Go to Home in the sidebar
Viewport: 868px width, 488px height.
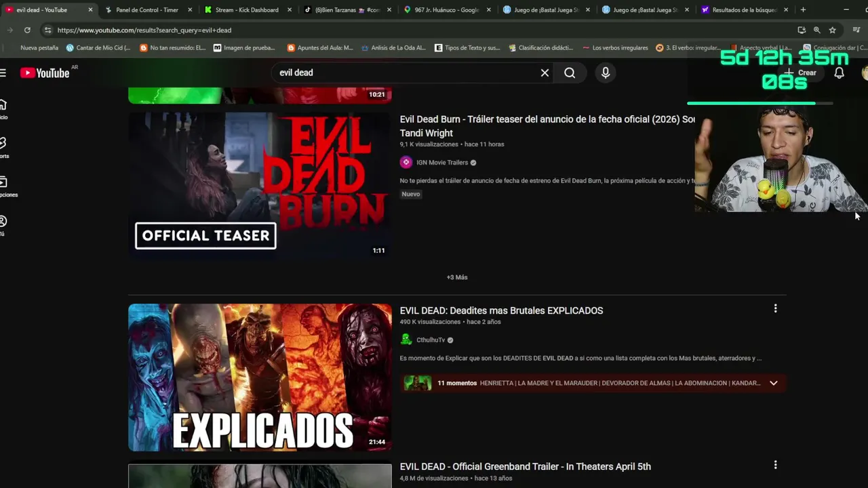click(x=3, y=108)
